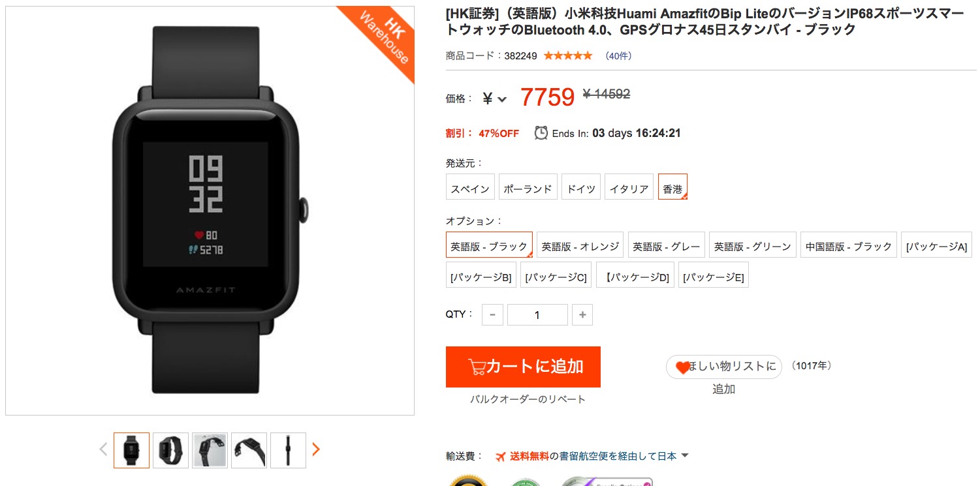Viewport: 980px width, 486px height.
Task: Expand the shipping method dropdown for 日本
Action: click(x=685, y=456)
